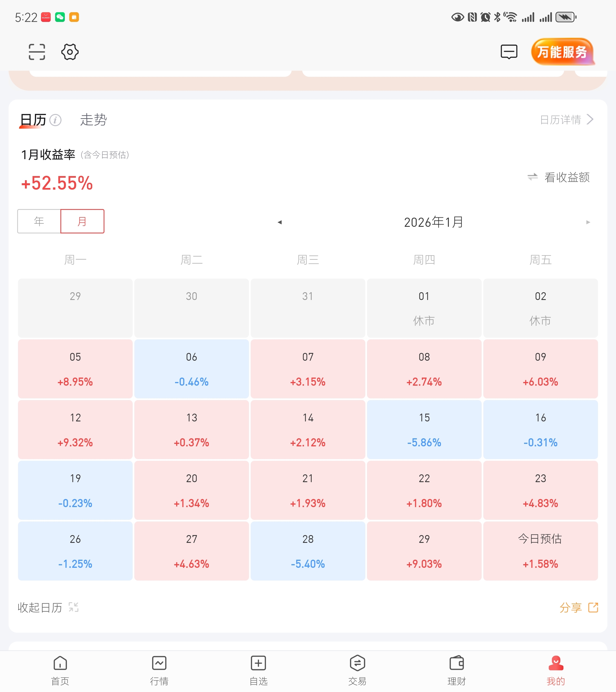Share the calendar via 分享
The height and width of the screenshot is (692, 616).
pos(578,607)
